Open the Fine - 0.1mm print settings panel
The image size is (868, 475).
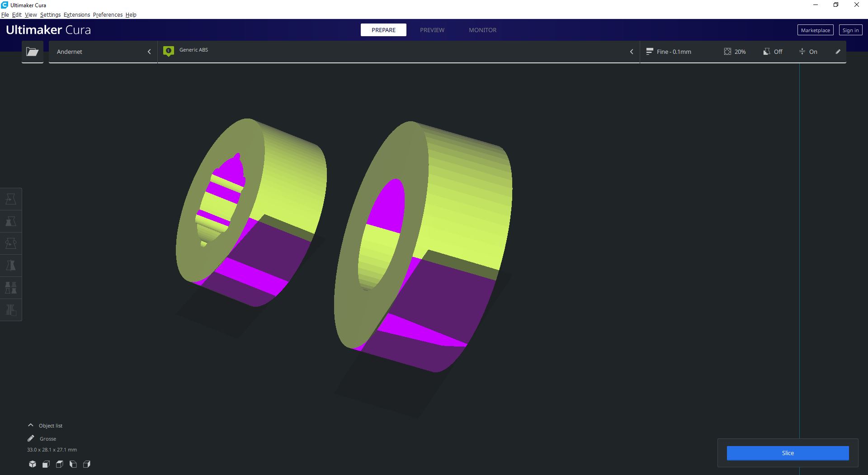[x=743, y=52]
